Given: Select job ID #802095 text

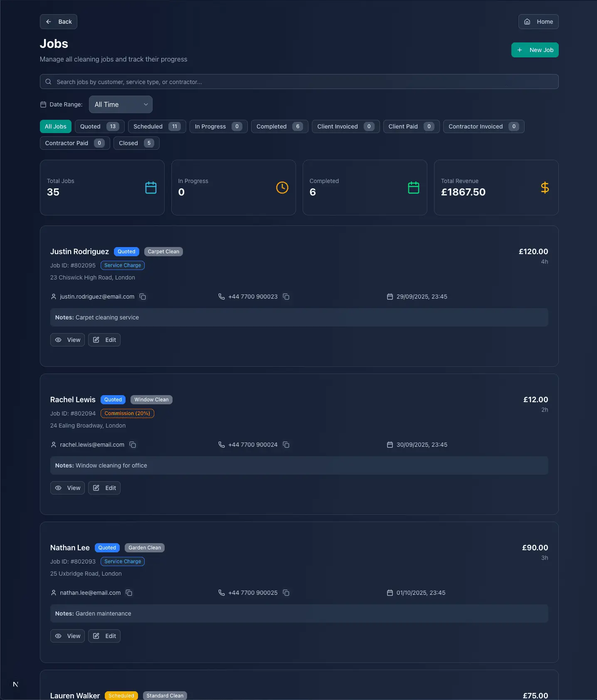Looking at the screenshot, I should point(73,265).
